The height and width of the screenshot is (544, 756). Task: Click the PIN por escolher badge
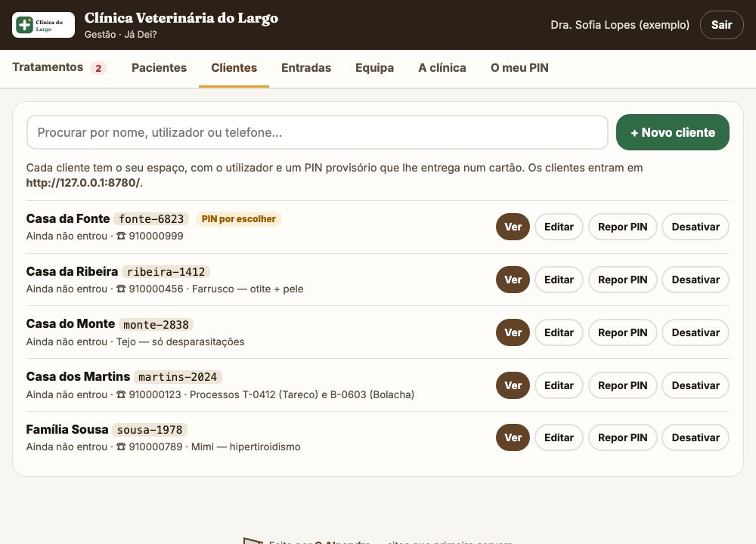(239, 219)
